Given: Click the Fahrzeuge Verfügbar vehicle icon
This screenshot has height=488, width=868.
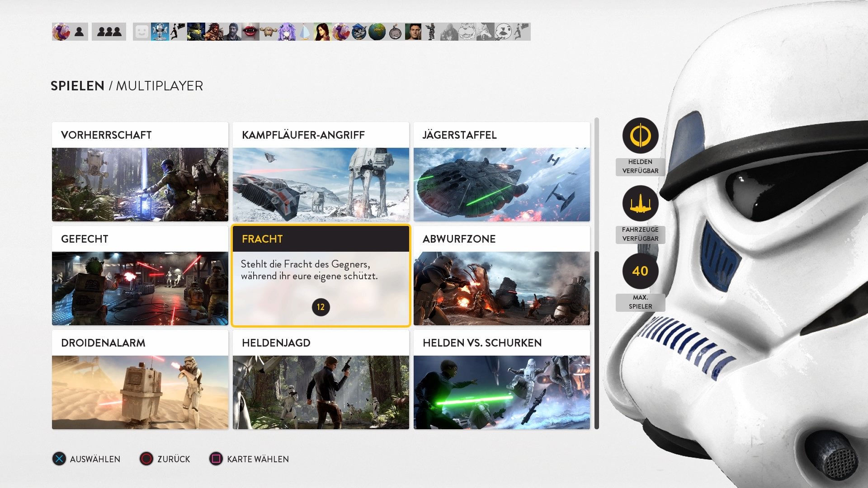Looking at the screenshot, I should point(640,204).
